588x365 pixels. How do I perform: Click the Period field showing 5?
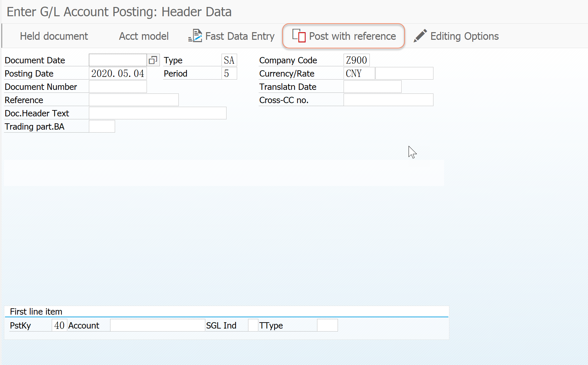tap(229, 73)
